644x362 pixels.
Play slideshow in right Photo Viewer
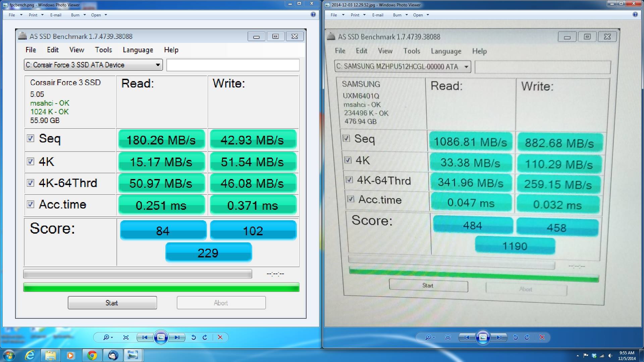483,337
